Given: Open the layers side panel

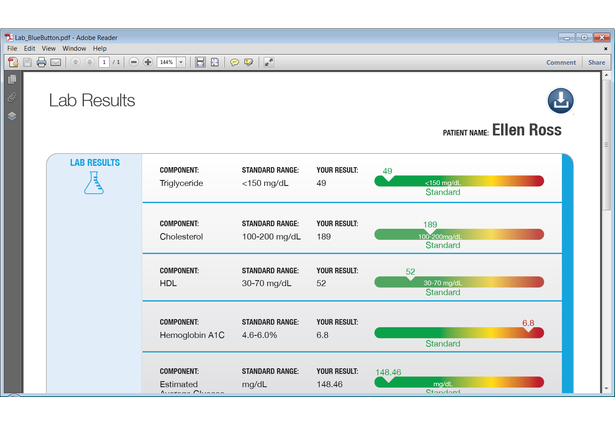Looking at the screenshot, I should coord(12,116).
